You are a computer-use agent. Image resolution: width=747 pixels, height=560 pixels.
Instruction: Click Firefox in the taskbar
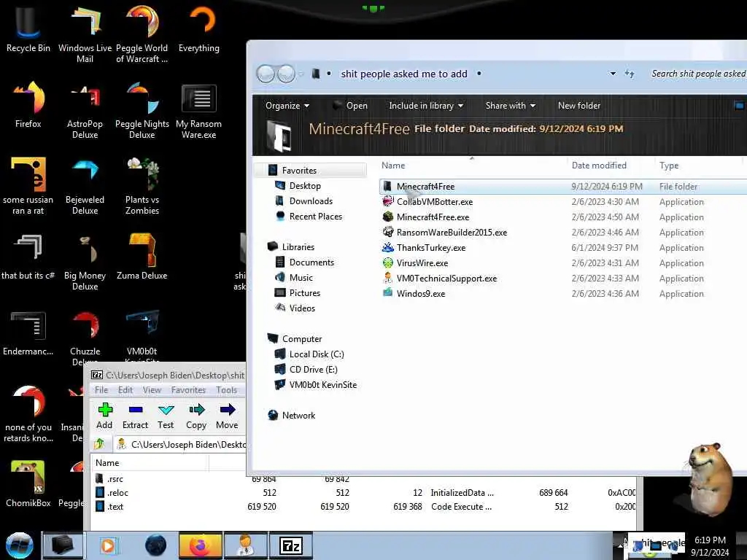click(200, 545)
